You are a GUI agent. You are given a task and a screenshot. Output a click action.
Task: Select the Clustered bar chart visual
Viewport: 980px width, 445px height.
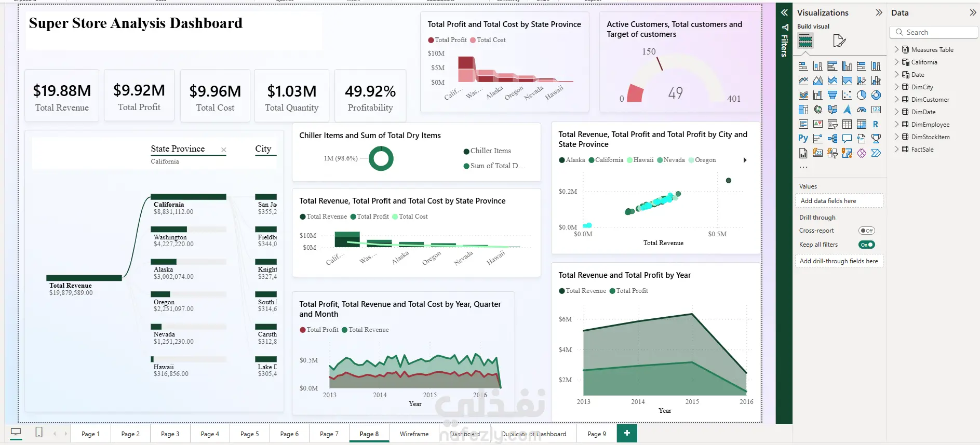tap(832, 66)
